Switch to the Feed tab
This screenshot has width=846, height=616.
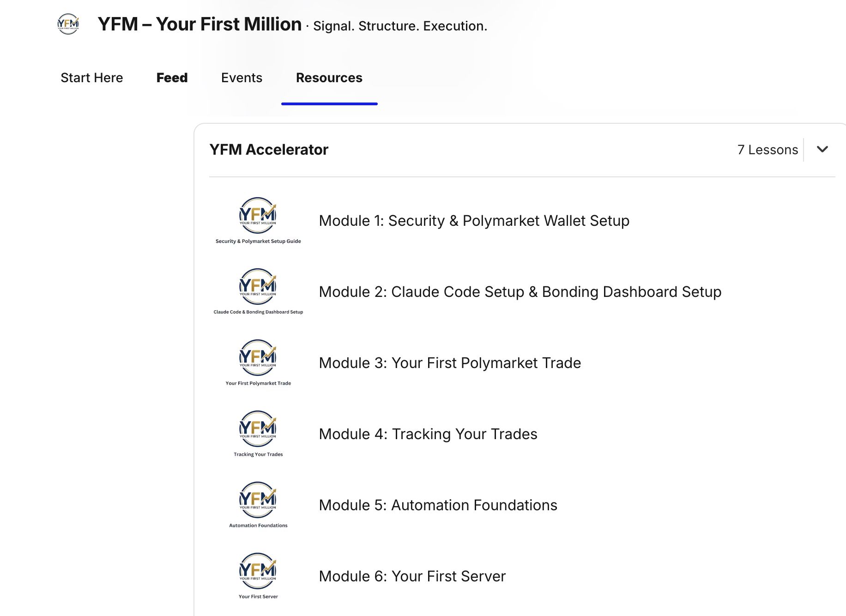pyautogui.click(x=172, y=78)
